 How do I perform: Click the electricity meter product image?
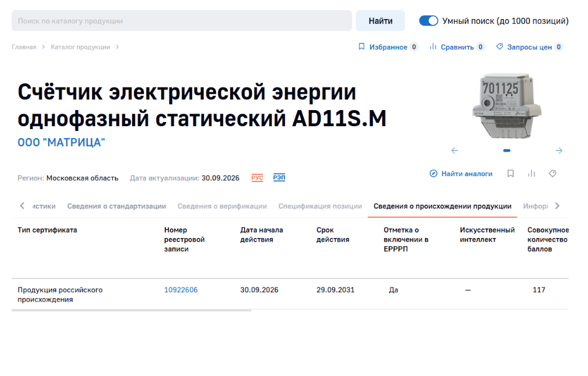[506, 106]
